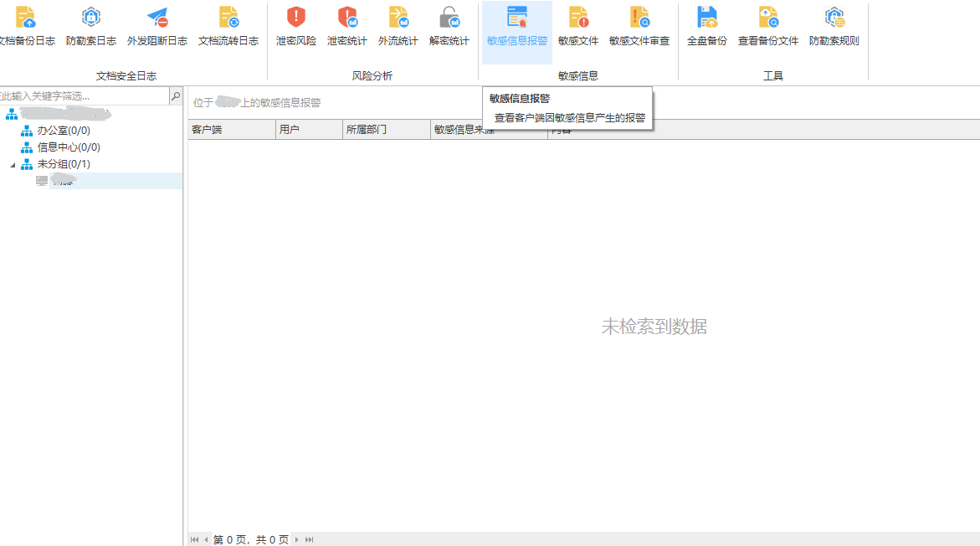Click the keyword filter input field
The height and width of the screenshot is (546, 980).
[x=84, y=96]
